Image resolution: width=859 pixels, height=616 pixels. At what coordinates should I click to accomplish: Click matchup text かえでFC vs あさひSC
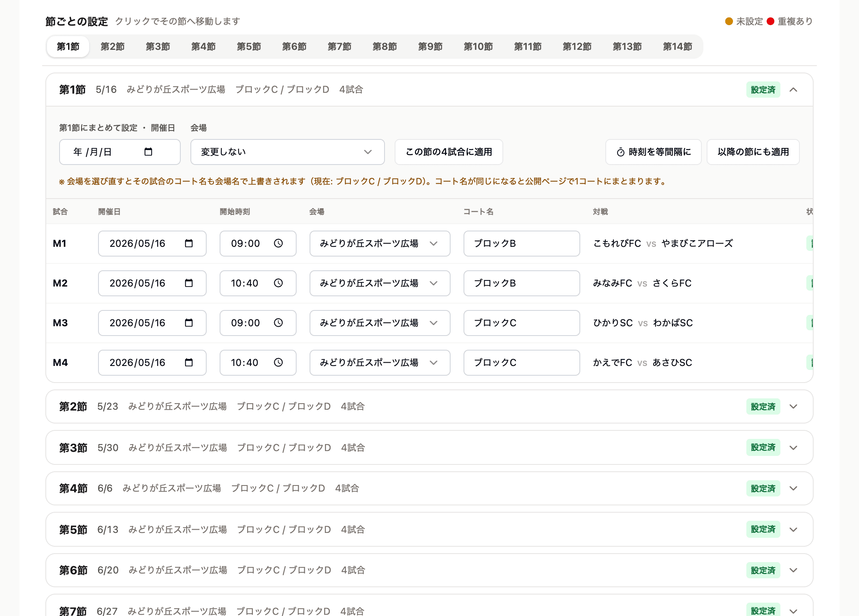(643, 362)
